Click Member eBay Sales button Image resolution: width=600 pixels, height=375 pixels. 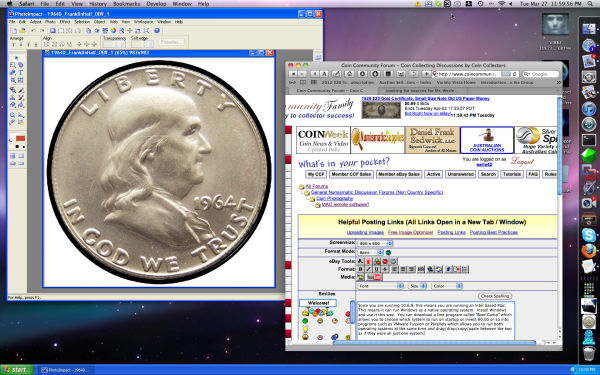[399, 174]
